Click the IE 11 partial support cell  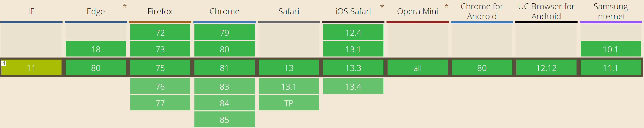click(x=31, y=68)
